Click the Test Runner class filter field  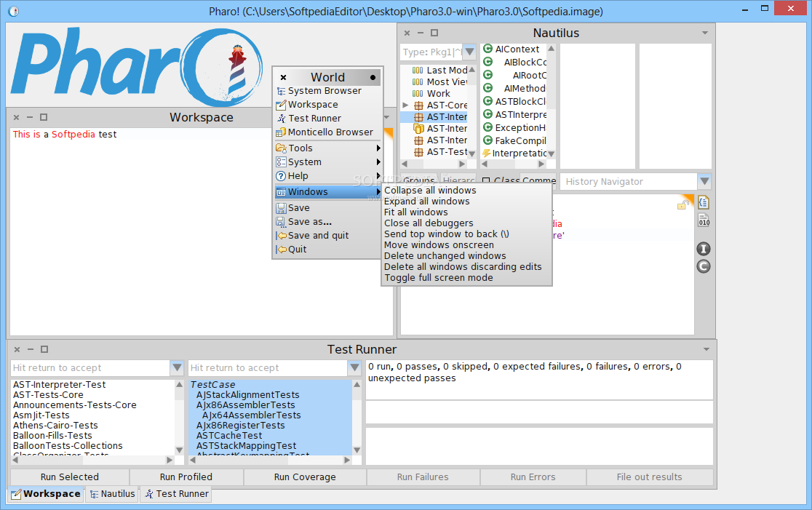tap(268, 367)
